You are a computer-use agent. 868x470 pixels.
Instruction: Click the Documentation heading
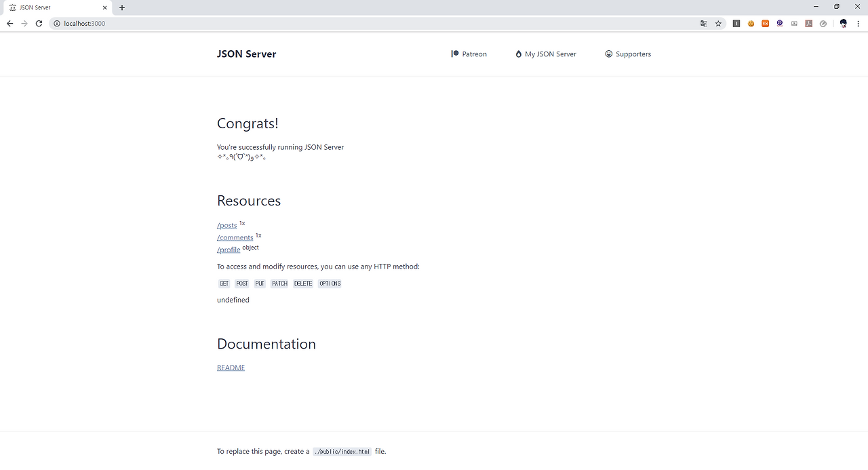(267, 344)
